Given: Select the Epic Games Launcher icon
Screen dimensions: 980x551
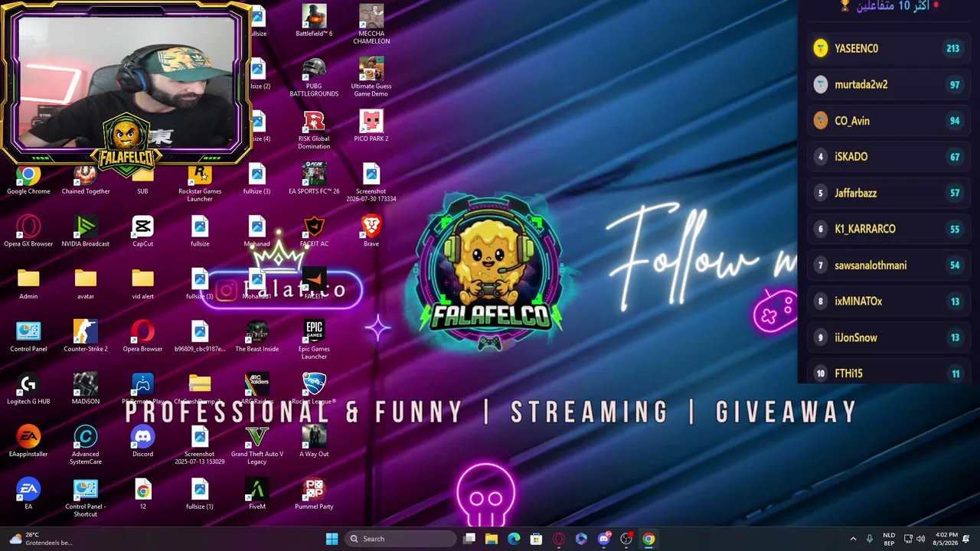Looking at the screenshot, I should (314, 341).
